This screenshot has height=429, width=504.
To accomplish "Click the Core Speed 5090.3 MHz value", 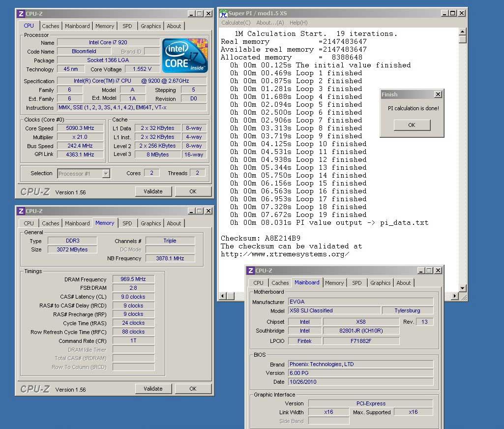I will point(80,128).
